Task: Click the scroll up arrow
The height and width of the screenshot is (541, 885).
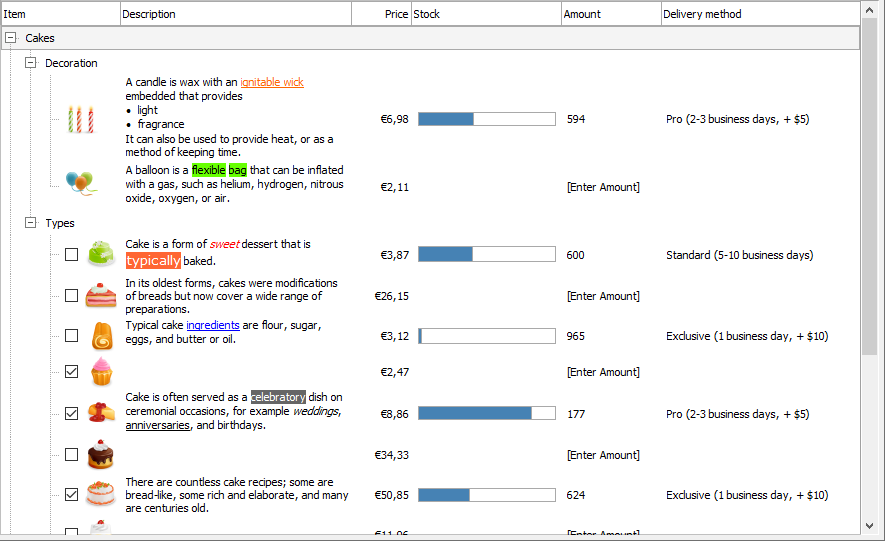Action: click(869, 10)
